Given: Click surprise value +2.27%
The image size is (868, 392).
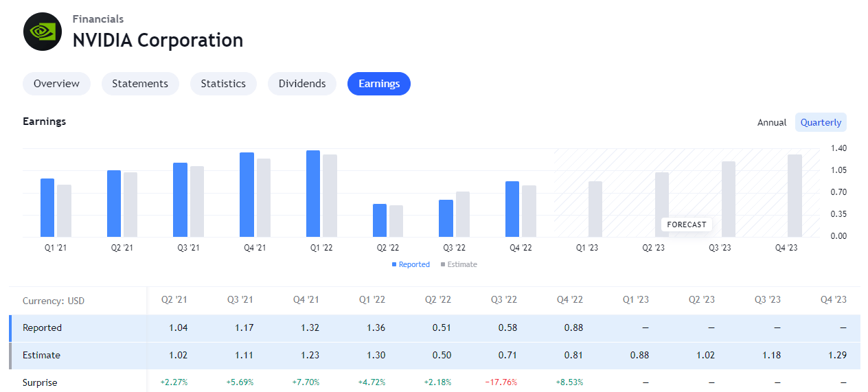Looking at the screenshot, I should coord(174,382).
